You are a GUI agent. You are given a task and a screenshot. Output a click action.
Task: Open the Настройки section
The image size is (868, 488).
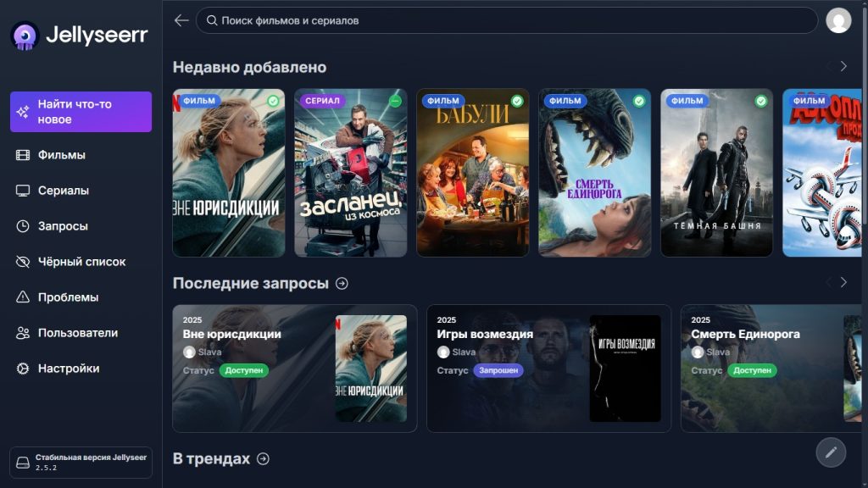tap(81, 369)
